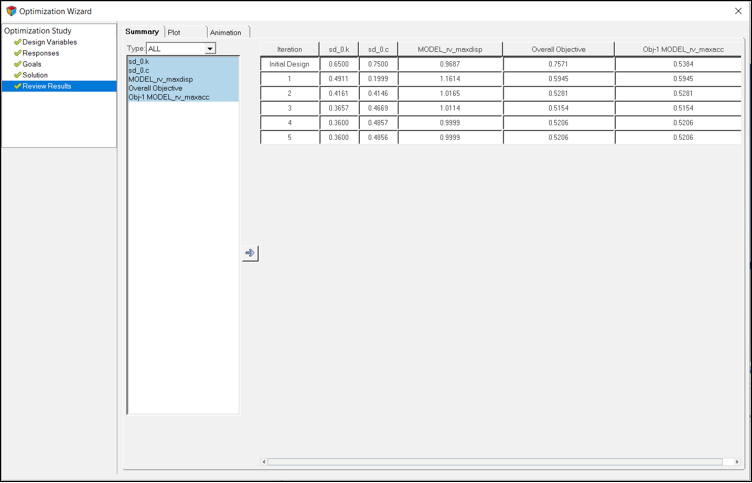The width and height of the screenshot is (752, 483).
Task: Select sd_0.k in the variable list
Action: click(139, 61)
